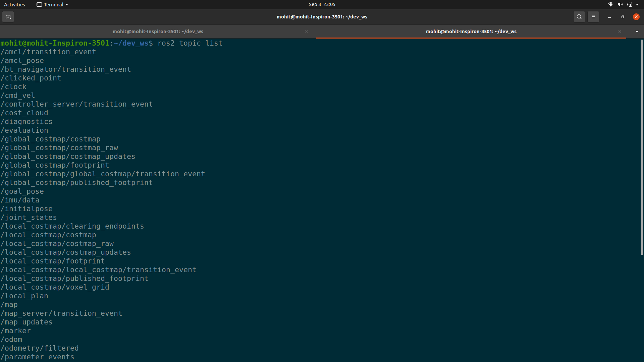
Task: Click the battery status icon
Action: [630, 4]
